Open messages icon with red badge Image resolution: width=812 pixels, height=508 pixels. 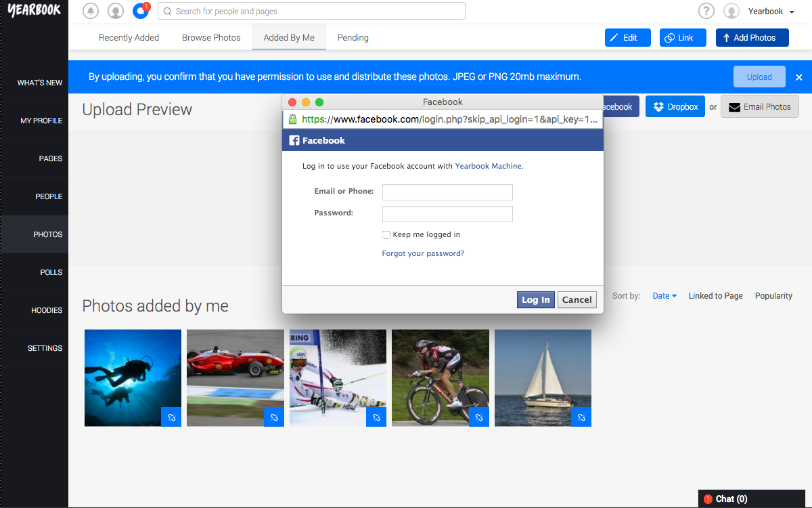[x=141, y=11]
